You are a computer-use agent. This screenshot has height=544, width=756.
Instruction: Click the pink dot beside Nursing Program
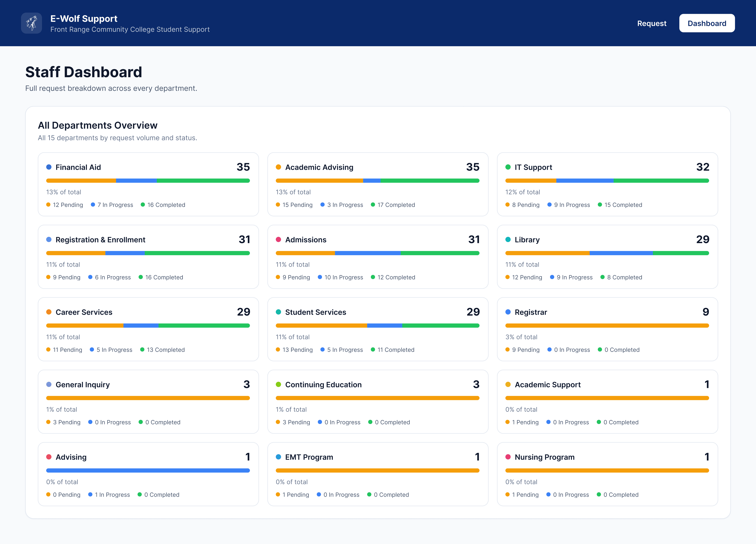click(508, 457)
